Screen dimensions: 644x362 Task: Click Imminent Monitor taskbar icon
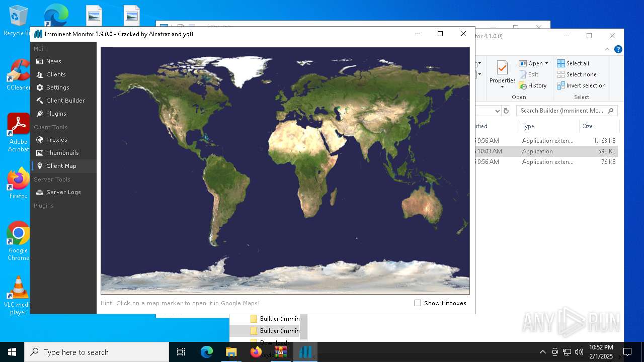305,352
